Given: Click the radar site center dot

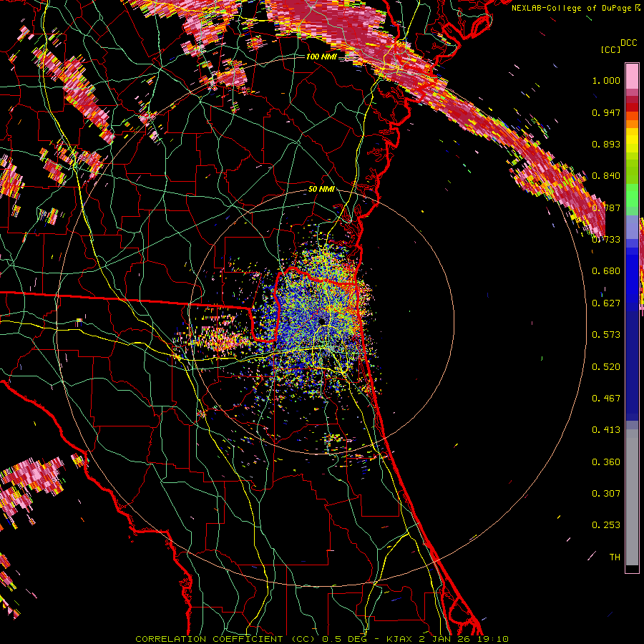Looking at the screenshot, I should tap(322, 321).
